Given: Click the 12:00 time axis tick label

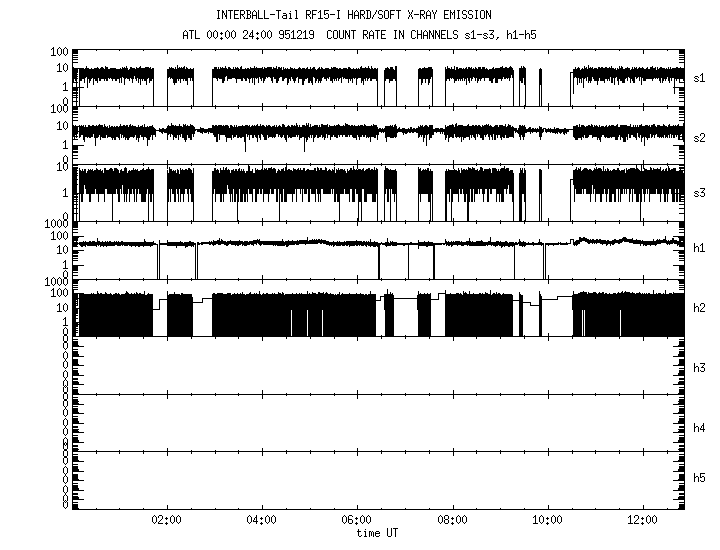Looking at the screenshot, I should 643,521.
